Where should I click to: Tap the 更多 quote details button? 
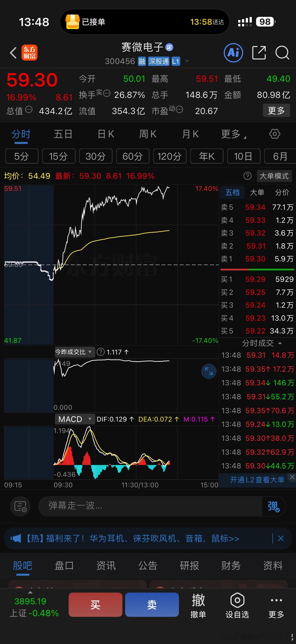coord(276,110)
